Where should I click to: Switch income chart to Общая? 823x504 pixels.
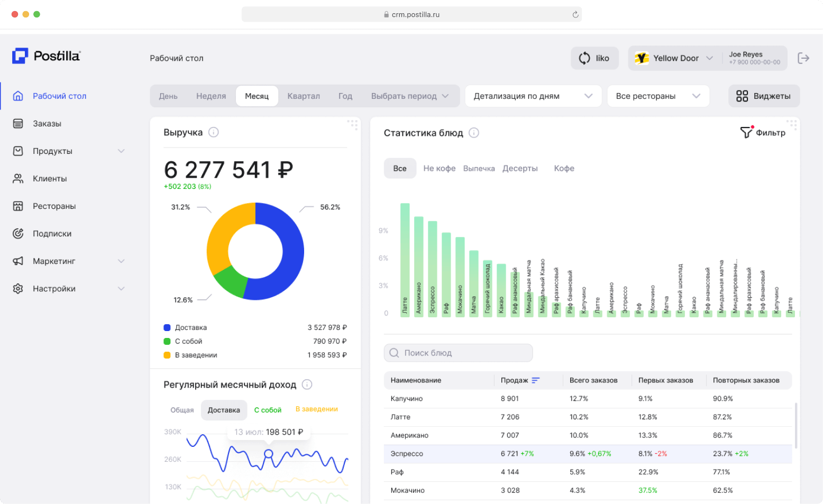coord(182,410)
